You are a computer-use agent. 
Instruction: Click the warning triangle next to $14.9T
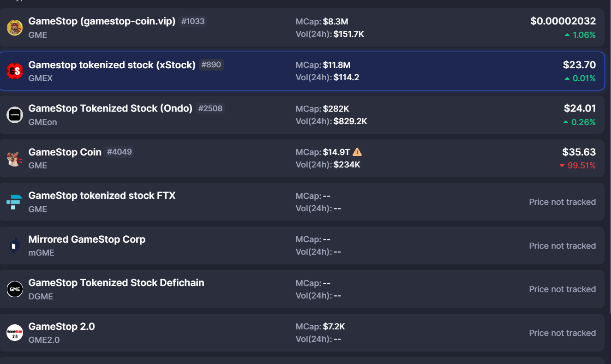tap(357, 152)
